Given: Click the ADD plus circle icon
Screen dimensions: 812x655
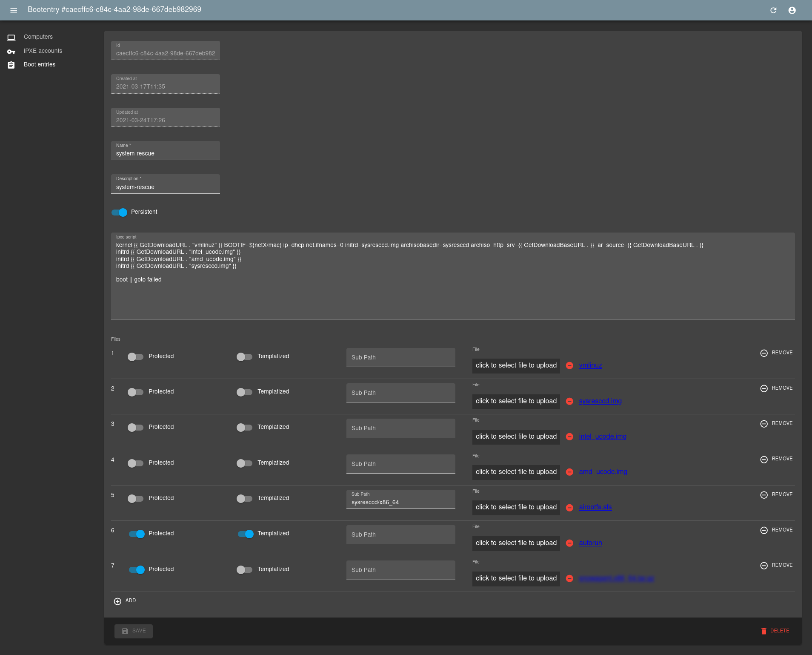Looking at the screenshot, I should click(x=117, y=601).
